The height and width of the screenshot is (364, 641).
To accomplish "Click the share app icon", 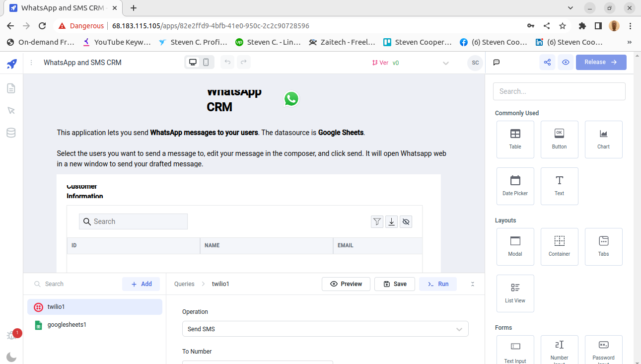I will coord(547,62).
